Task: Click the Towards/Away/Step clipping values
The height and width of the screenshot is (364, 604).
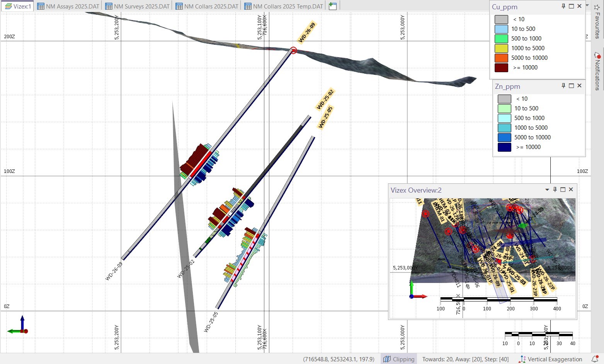Action: tap(465, 359)
